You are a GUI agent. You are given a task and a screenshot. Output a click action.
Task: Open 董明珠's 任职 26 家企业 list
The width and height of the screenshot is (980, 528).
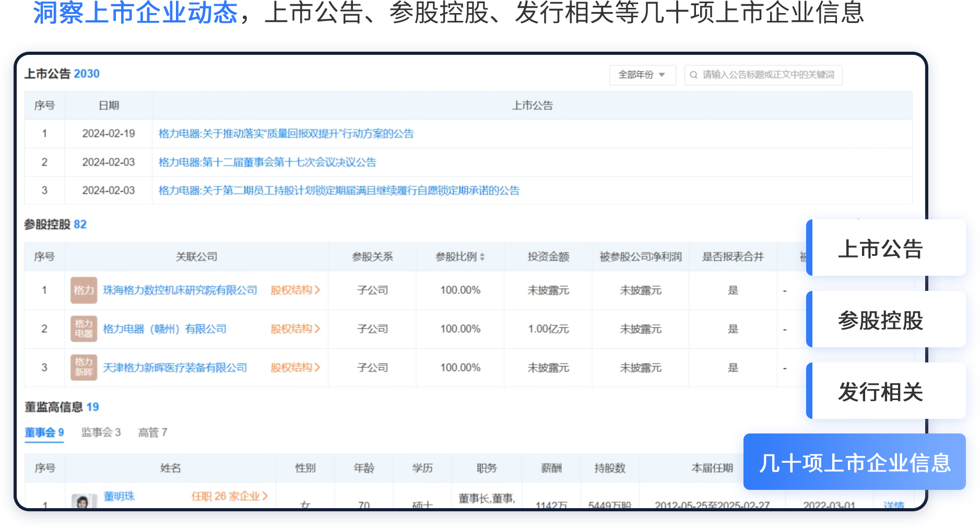click(229, 496)
